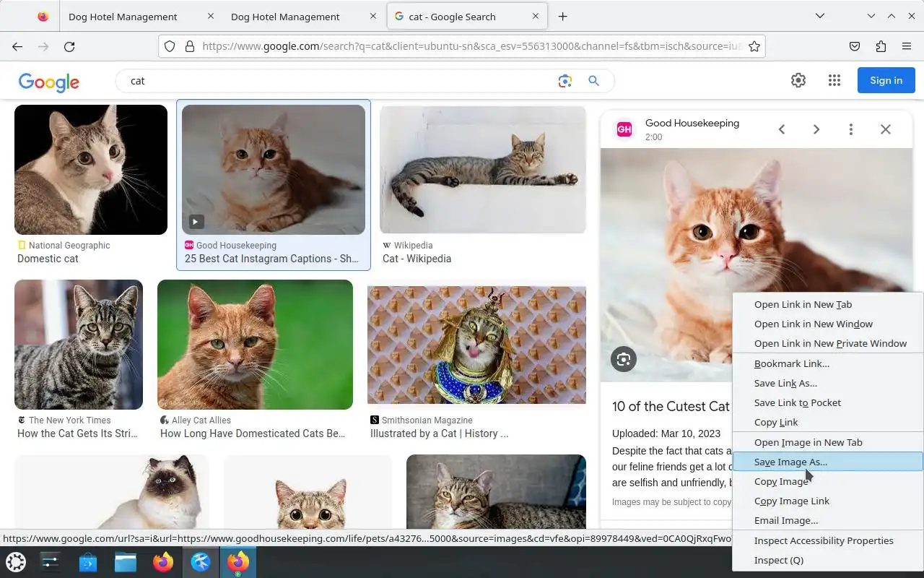Switch to the second Dog Hotel Management tab
The height and width of the screenshot is (578, 924).
coord(285,17)
